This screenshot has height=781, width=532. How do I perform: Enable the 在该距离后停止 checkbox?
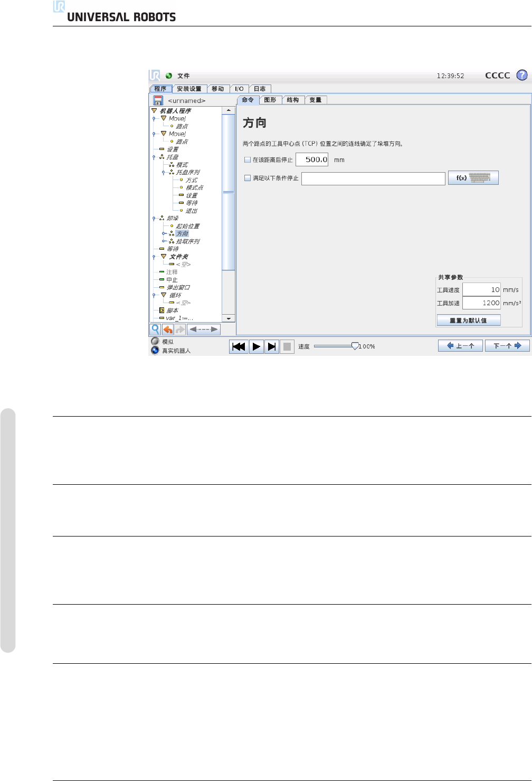[x=248, y=159]
